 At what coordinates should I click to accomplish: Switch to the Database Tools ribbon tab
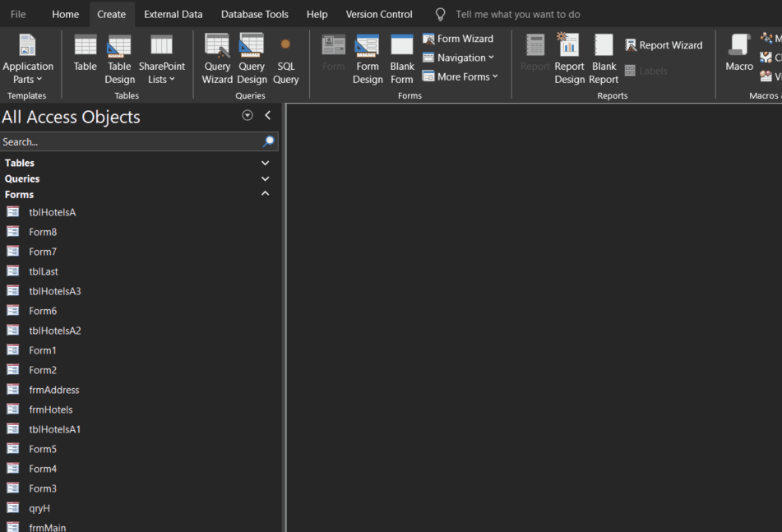click(254, 14)
